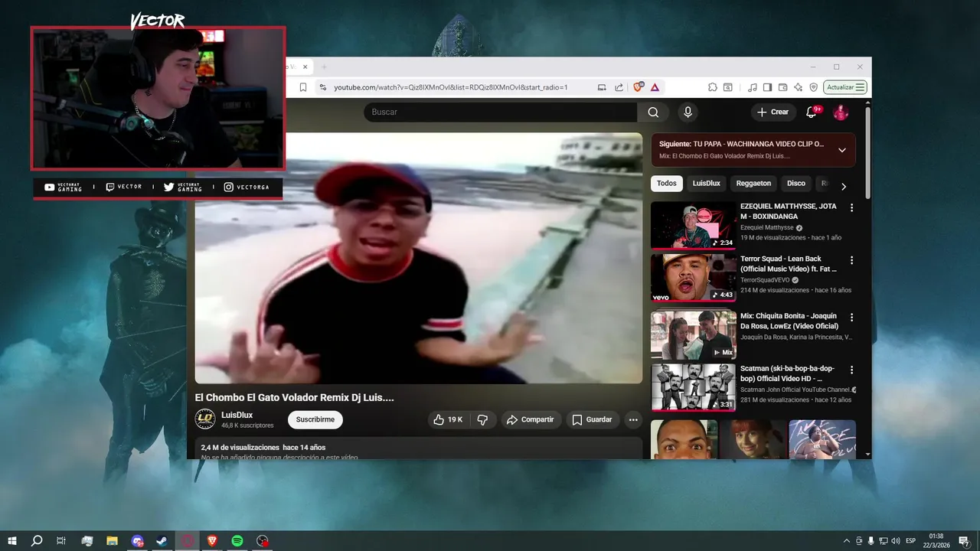Open Discord from the taskbar
980x551 pixels.
tap(137, 541)
